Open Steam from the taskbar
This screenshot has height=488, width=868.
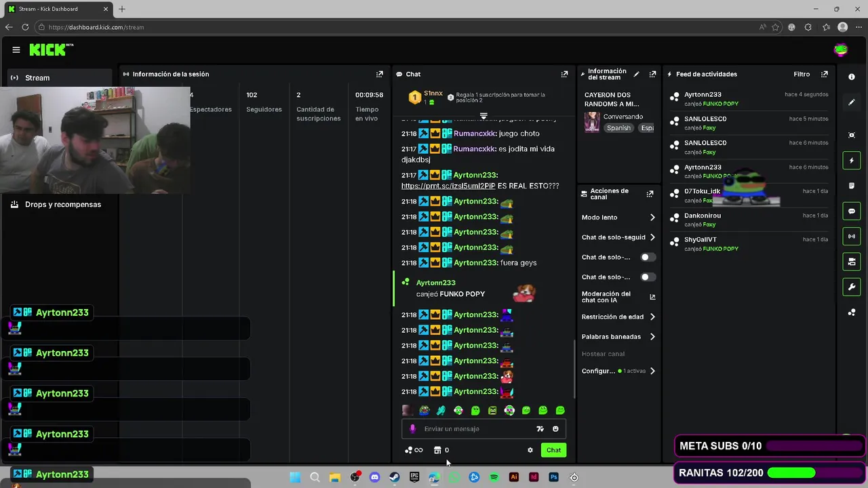[x=394, y=477]
